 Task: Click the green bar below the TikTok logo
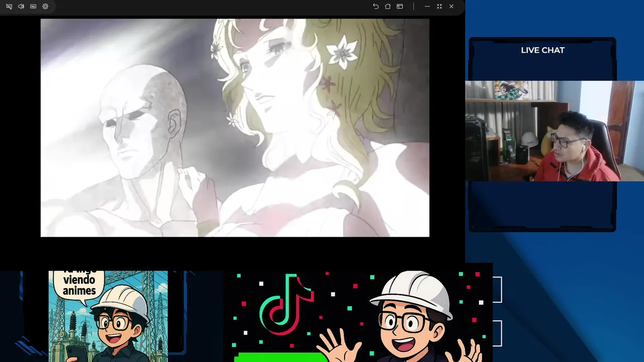(x=281, y=357)
